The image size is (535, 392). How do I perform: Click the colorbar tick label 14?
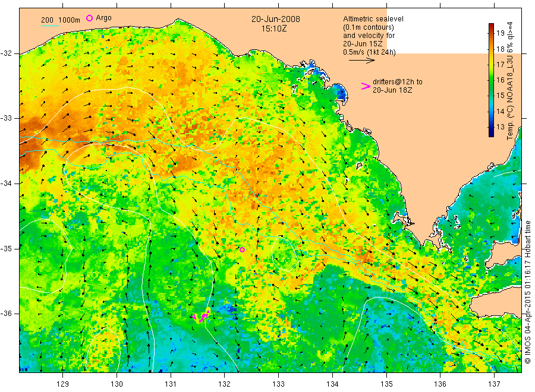click(x=500, y=111)
